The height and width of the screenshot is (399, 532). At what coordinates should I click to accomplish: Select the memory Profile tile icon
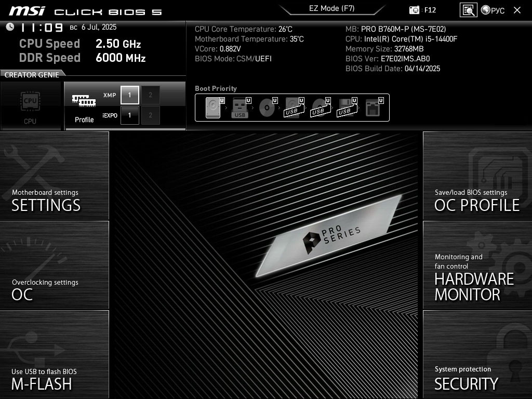(84, 100)
